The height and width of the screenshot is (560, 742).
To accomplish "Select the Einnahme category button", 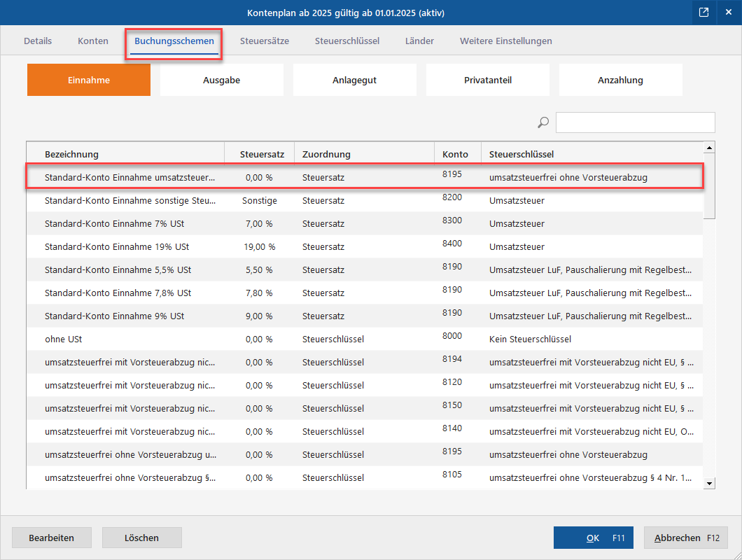I will pos(89,80).
